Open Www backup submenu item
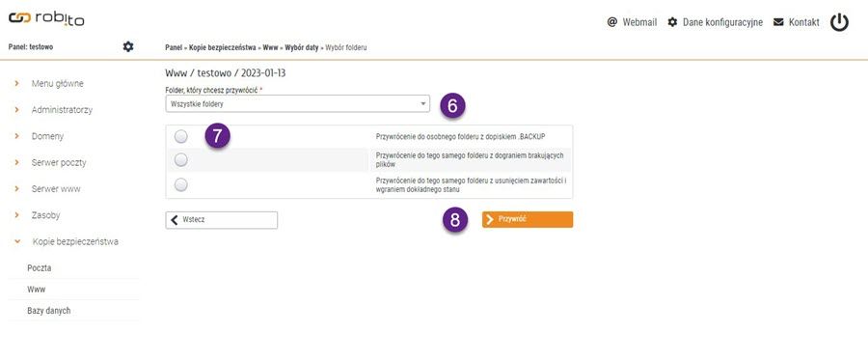This screenshot has width=868, height=362. coord(36,290)
